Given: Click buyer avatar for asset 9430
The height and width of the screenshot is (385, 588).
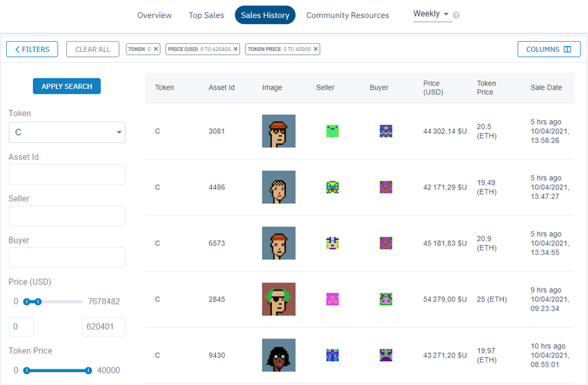Looking at the screenshot, I should click(x=386, y=356).
